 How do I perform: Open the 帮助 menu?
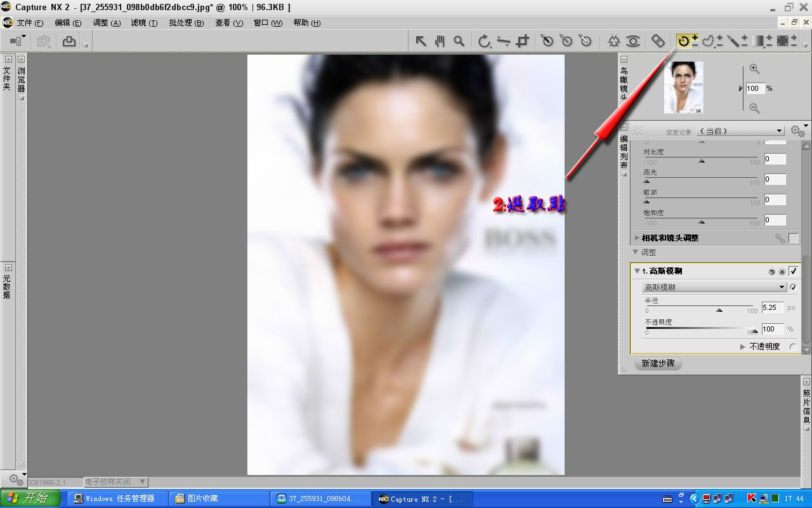[x=307, y=23]
